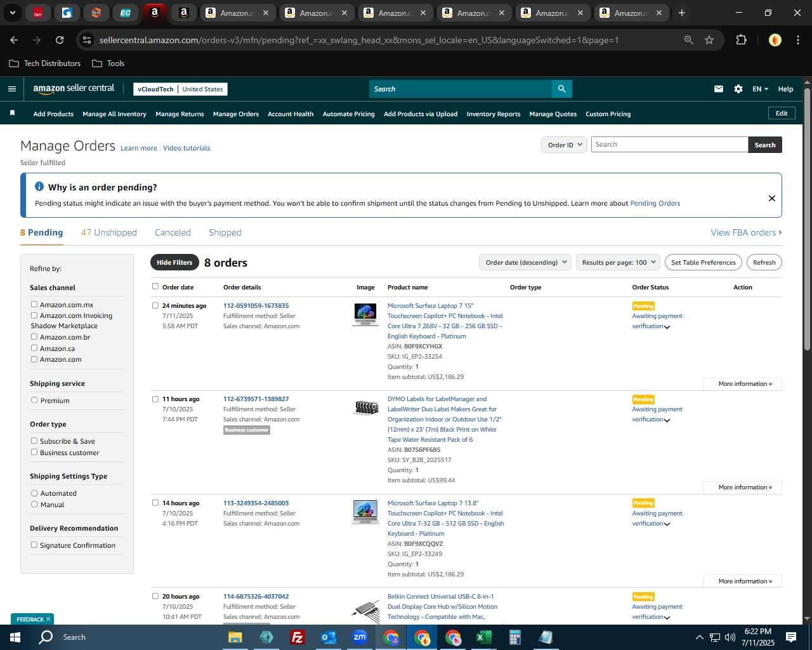Check Amazon.com Invoicing Shadow Marketplace box
This screenshot has height=650, width=812.
[34, 315]
